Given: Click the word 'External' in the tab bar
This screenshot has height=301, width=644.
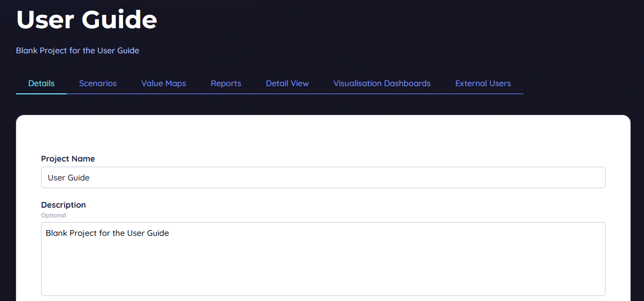Looking at the screenshot, I should [x=470, y=84].
